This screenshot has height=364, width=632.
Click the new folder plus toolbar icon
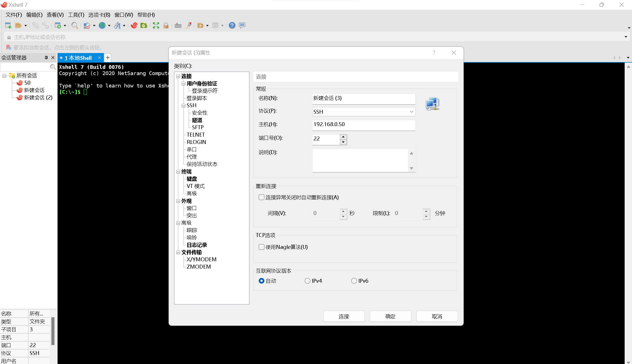(x=200, y=25)
